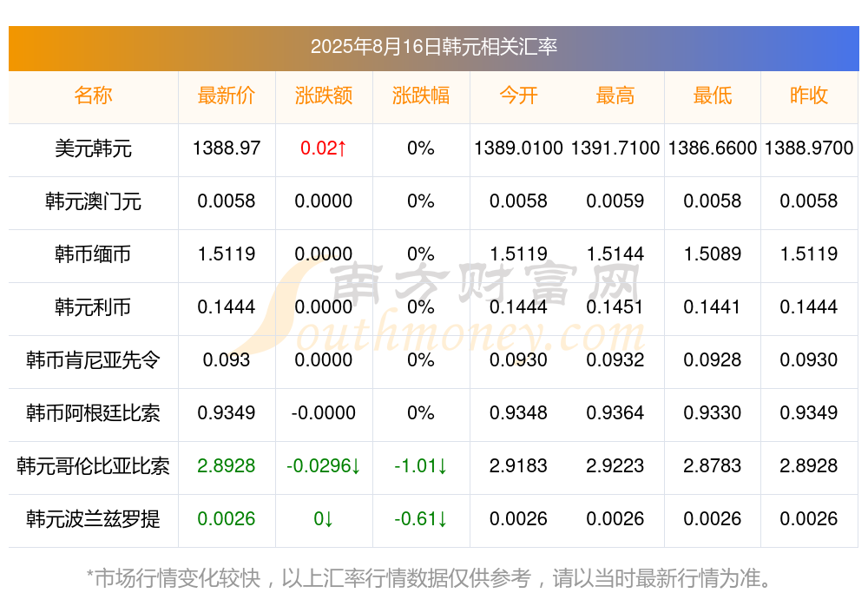
Task: Select green latest price 0.0026
Action: [227, 519]
